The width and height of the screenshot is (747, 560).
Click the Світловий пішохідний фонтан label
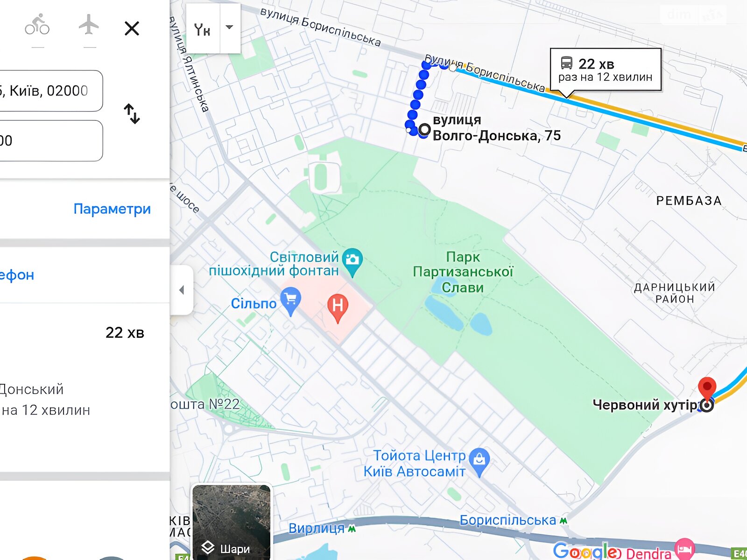pyautogui.click(x=274, y=263)
